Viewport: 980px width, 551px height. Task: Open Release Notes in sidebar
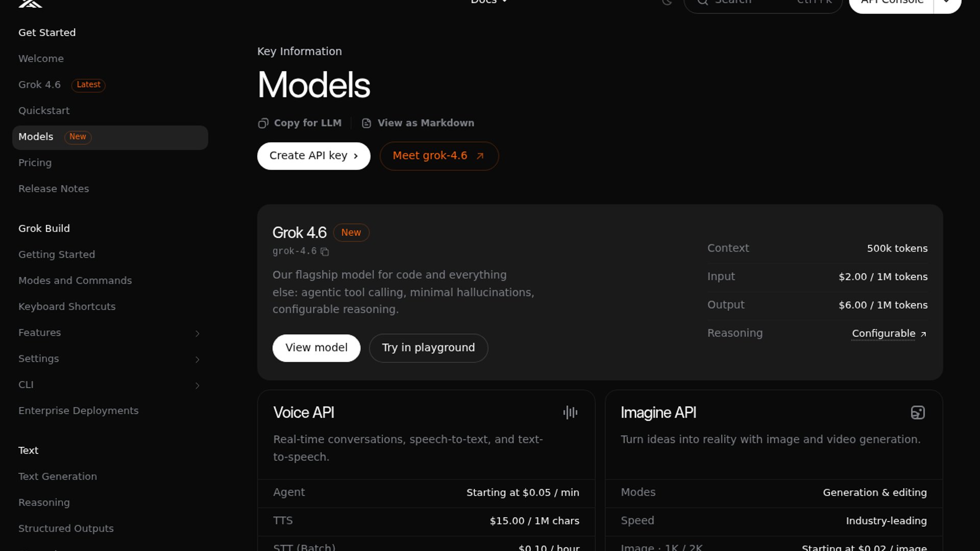54,189
